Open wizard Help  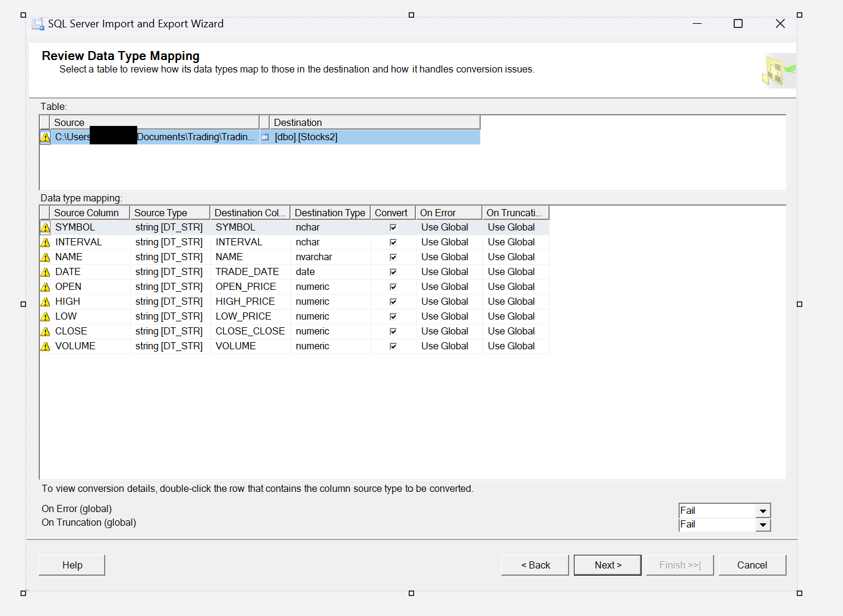72,565
